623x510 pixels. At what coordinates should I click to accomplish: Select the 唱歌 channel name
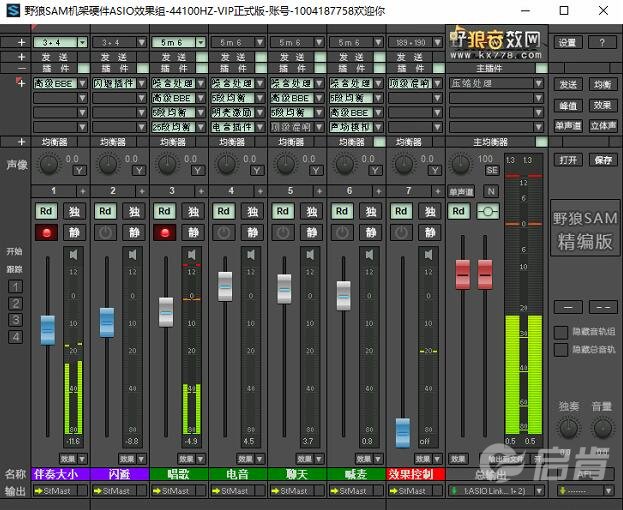tap(179, 474)
